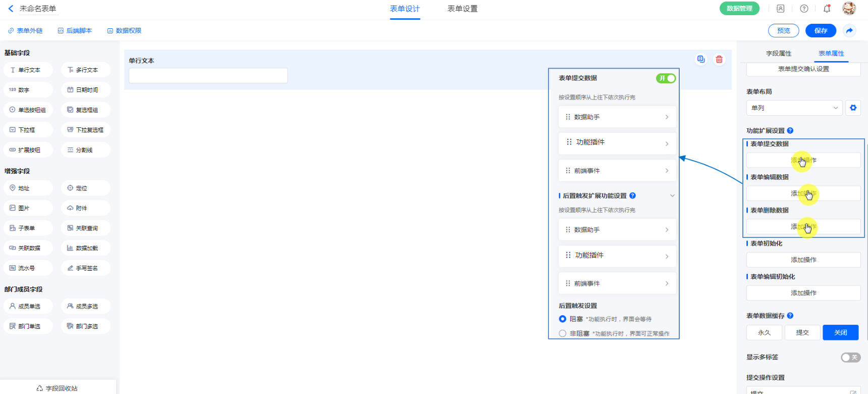Click the red delete field trash icon
The width and height of the screenshot is (868, 394).
(719, 59)
